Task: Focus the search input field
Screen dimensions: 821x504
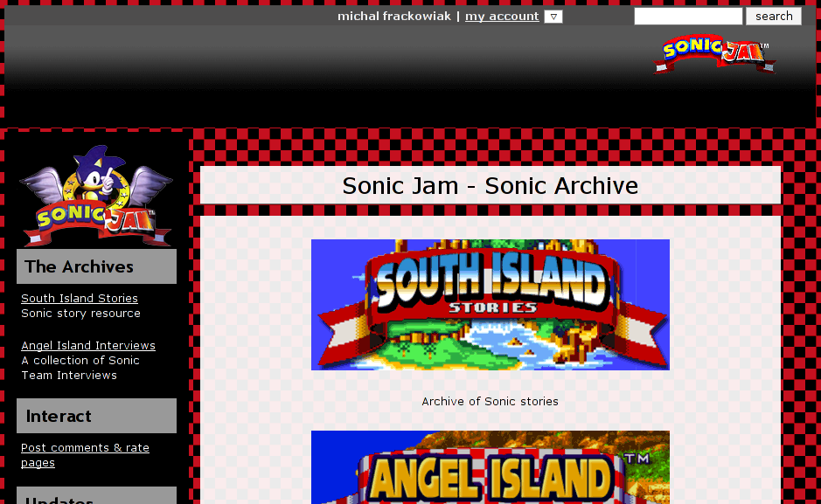Action: point(688,17)
